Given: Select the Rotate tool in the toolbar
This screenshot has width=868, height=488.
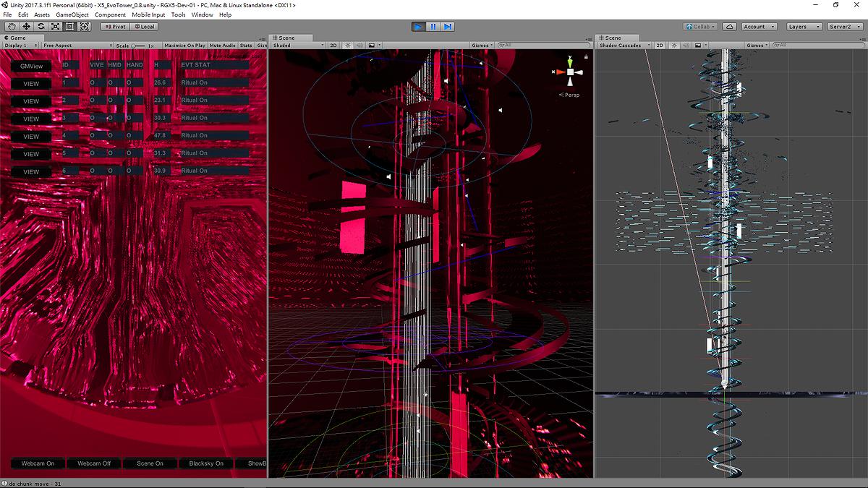Looking at the screenshot, I should [41, 27].
